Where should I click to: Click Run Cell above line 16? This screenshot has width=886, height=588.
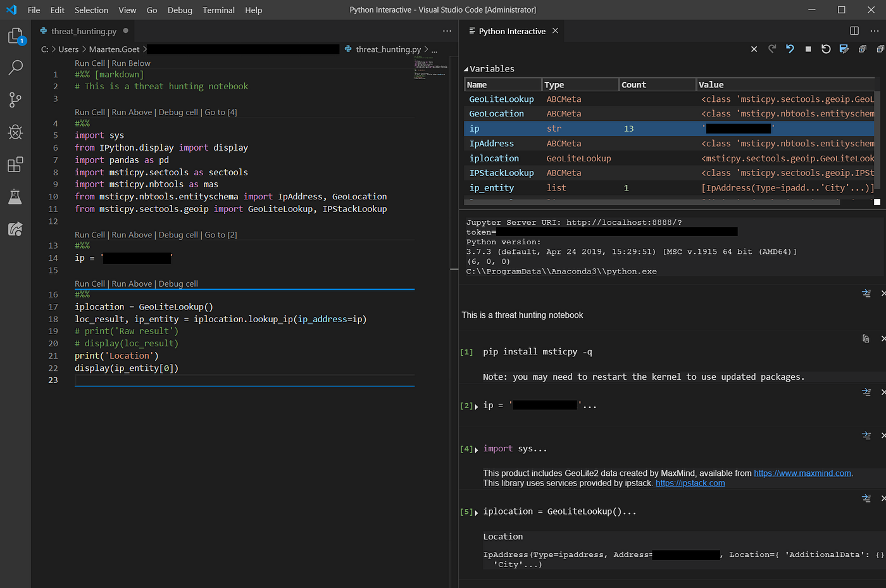(89, 284)
